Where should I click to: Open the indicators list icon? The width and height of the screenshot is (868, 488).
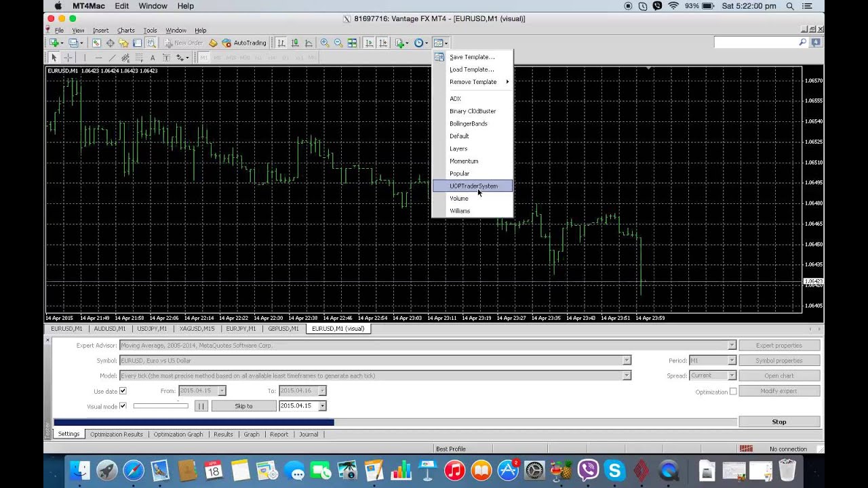pos(401,43)
